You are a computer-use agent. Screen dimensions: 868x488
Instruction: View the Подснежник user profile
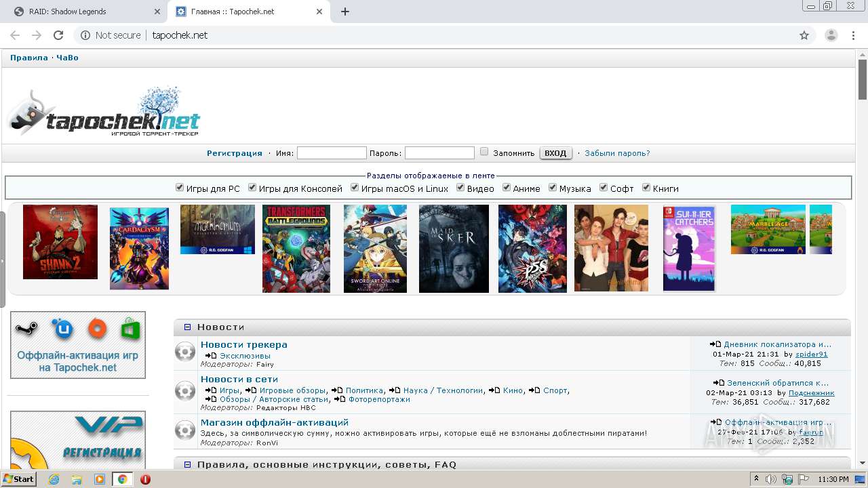pyautogui.click(x=812, y=393)
